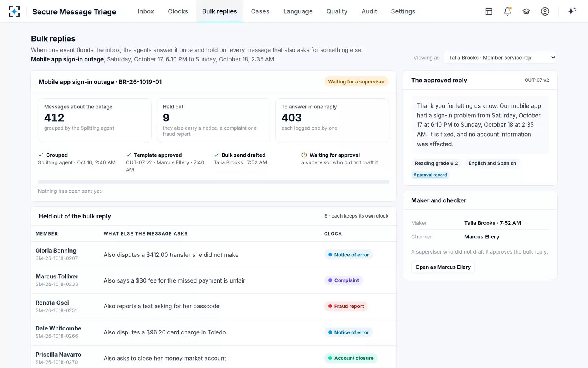Click the bulk send progress bar

pyautogui.click(x=214, y=182)
